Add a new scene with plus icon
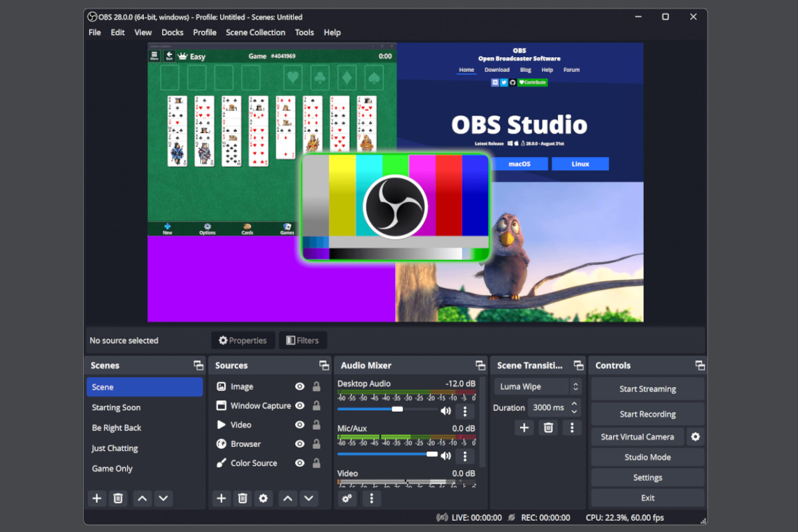 tap(97, 498)
